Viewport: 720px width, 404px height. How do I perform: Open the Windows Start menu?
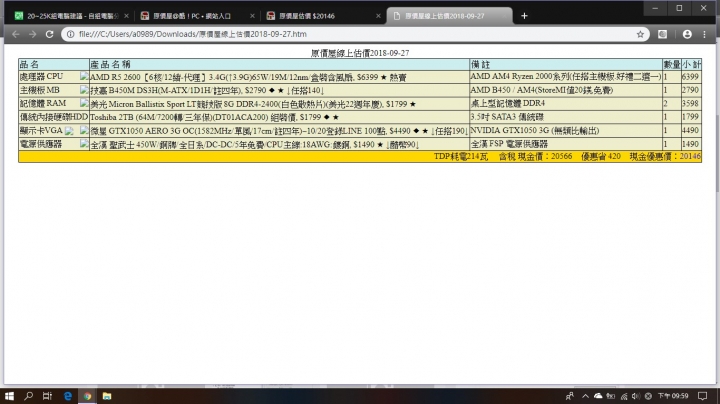(x=9, y=396)
